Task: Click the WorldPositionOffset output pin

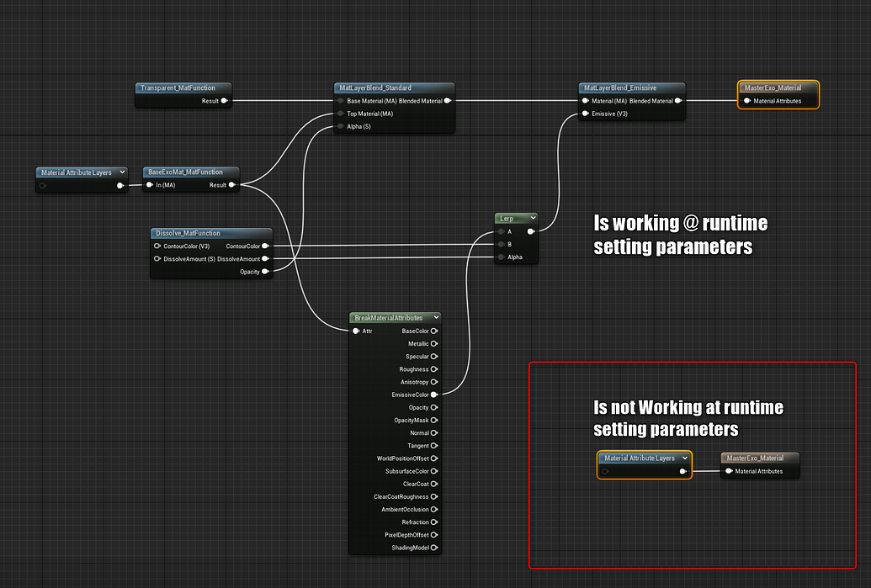Action: (x=434, y=458)
